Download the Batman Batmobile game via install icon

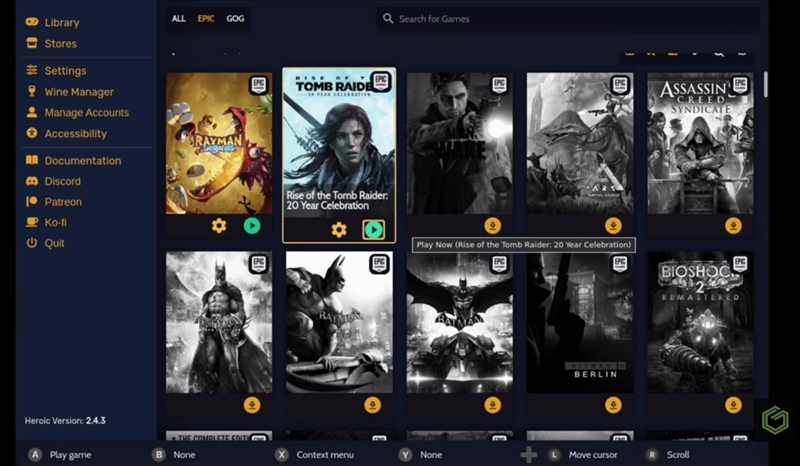click(493, 405)
